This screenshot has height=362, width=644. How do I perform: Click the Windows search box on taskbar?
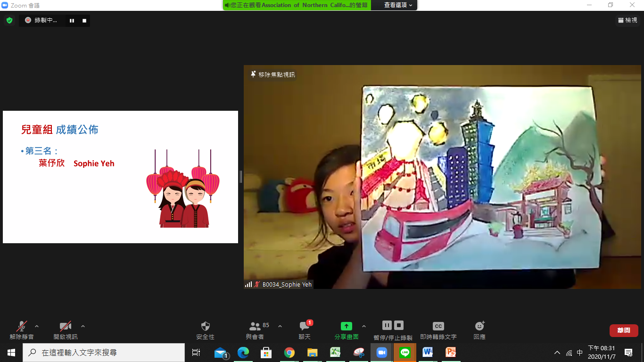(x=104, y=353)
